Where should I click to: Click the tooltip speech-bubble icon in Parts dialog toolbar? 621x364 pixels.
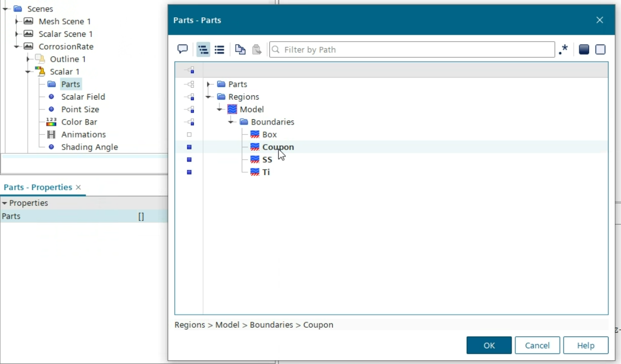coord(182,49)
